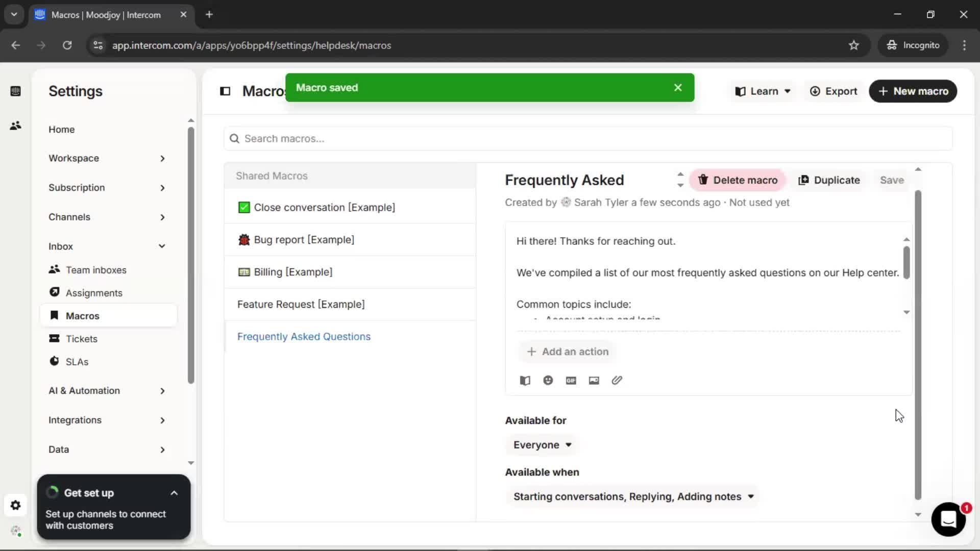Open the Intercom Messenger chat bubble
Screen dimensions: 980x551
(948, 519)
